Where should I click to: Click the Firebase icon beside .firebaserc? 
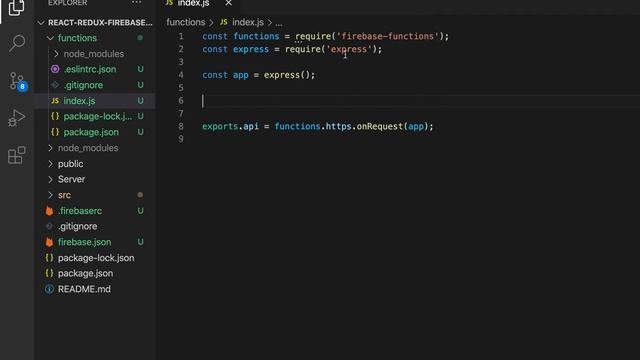click(49, 211)
